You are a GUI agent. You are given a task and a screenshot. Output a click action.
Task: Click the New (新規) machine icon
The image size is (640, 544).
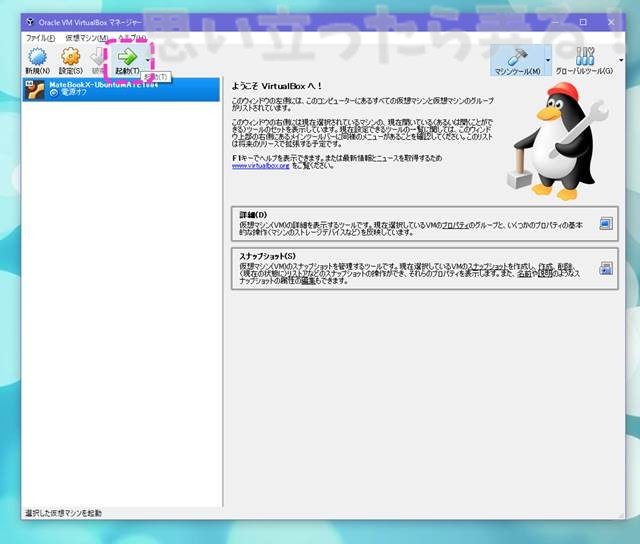(38, 56)
